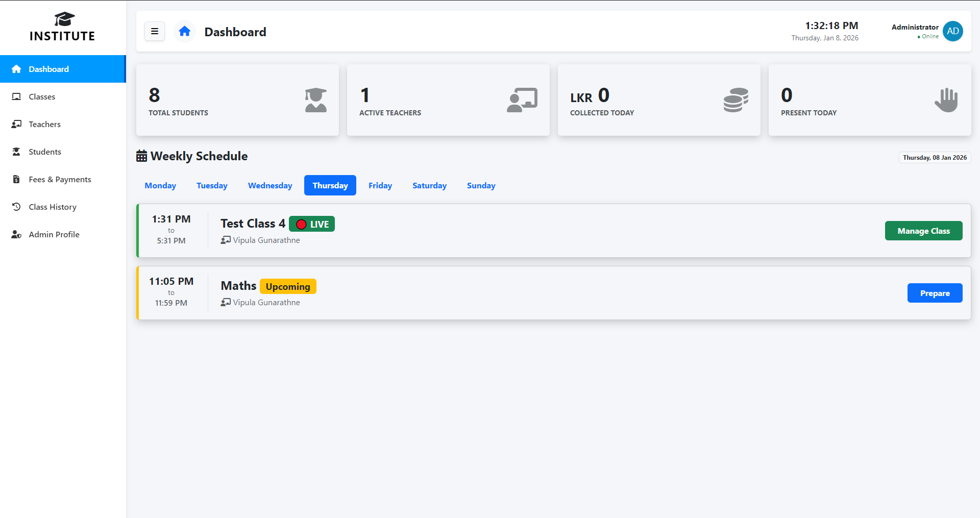Toggle the hamburger sidebar menu button

click(x=155, y=31)
